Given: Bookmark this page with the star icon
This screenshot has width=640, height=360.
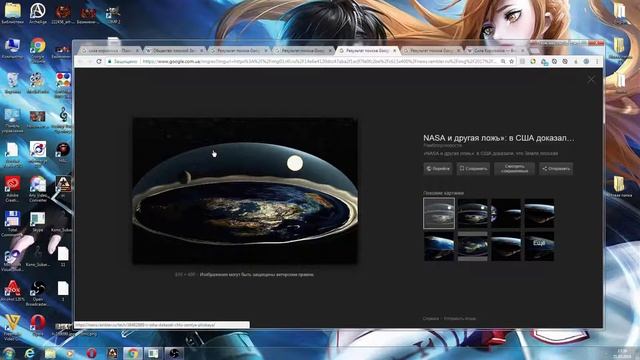Looking at the screenshot, I should (x=511, y=61).
